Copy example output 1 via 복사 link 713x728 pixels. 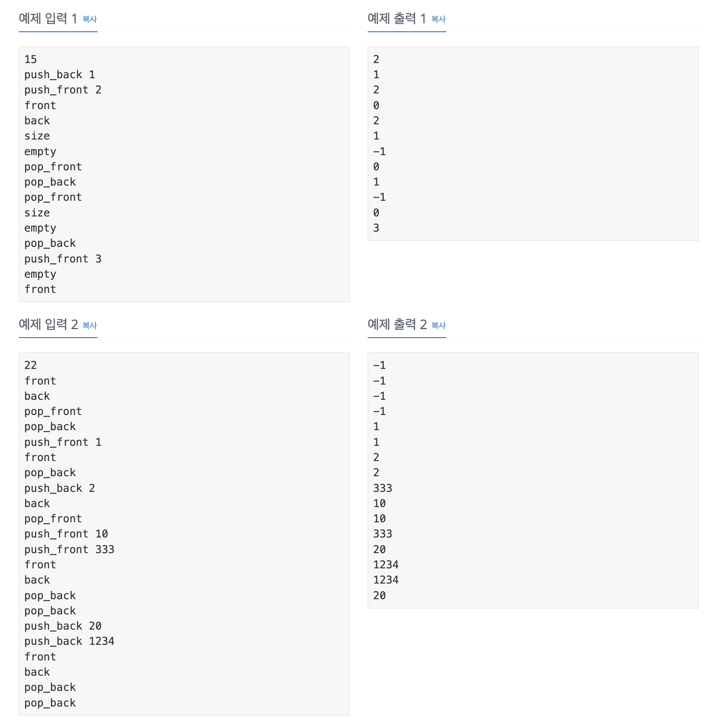pos(438,19)
